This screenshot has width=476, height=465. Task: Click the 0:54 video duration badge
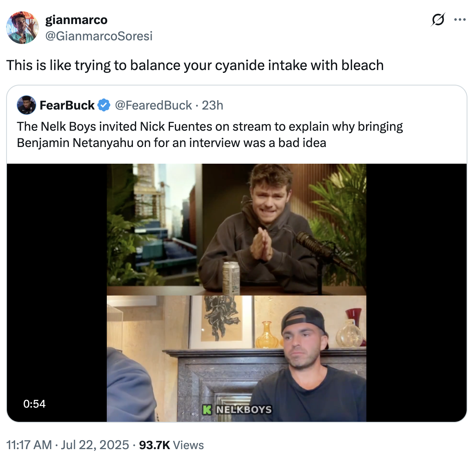click(x=34, y=404)
